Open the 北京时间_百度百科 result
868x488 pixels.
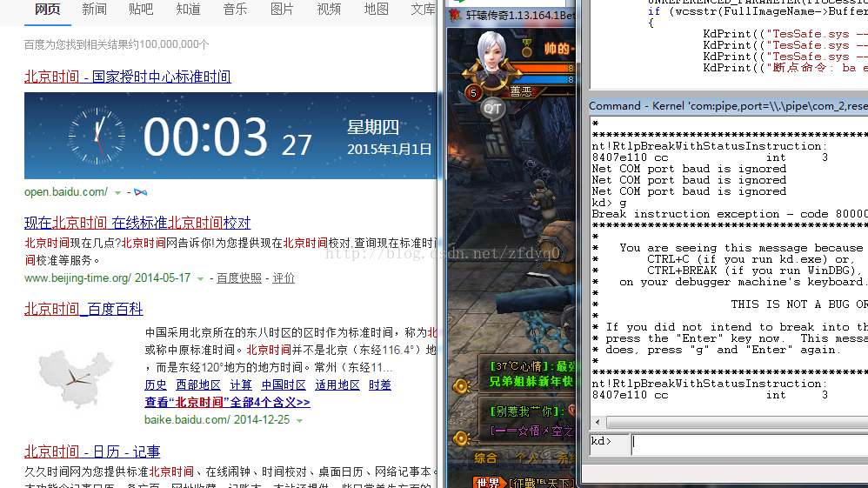[x=83, y=309]
